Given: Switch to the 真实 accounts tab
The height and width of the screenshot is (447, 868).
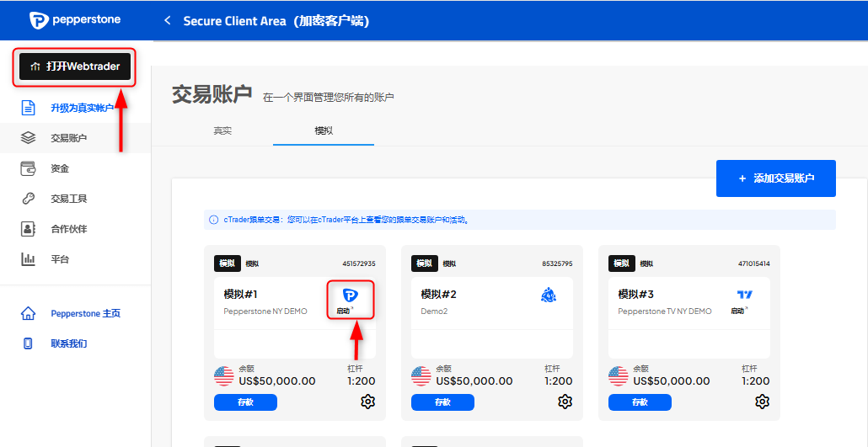Looking at the screenshot, I should [222, 130].
